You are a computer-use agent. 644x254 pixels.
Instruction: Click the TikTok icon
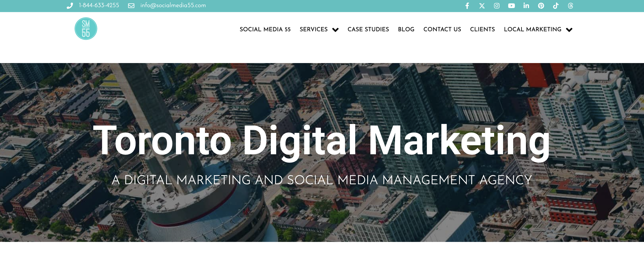click(555, 6)
